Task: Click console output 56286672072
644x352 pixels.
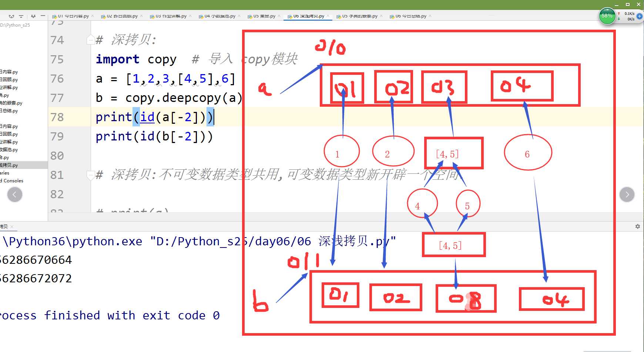Action: pos(36,278)
